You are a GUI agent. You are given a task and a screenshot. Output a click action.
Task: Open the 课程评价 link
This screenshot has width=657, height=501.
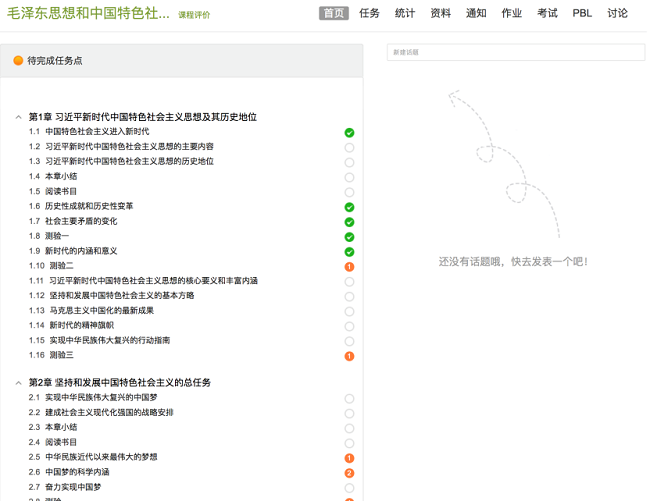194,15
